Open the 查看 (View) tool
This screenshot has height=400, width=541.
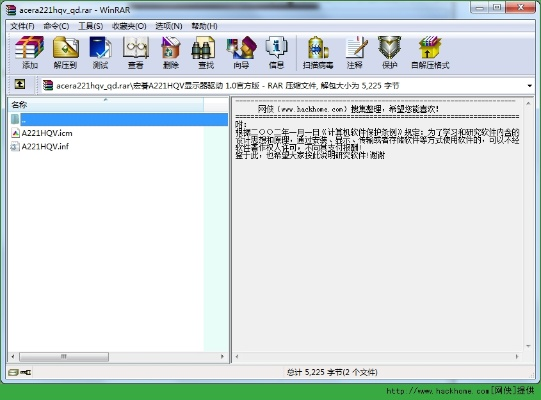(x=136, y=52)
